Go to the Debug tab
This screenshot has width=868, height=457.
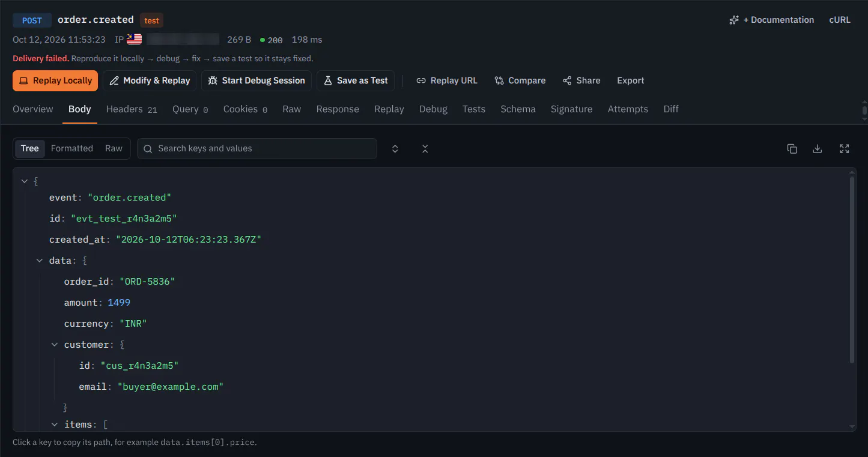point(433,109)
